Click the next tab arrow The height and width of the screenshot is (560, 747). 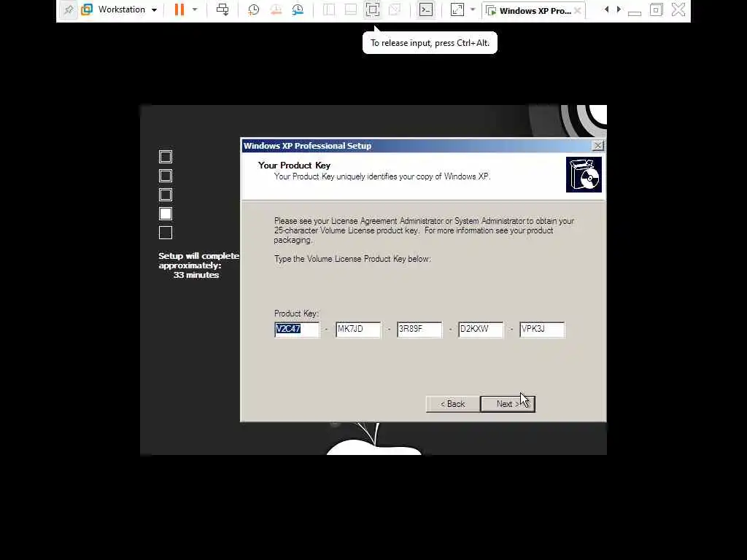[x=619, y=9]
